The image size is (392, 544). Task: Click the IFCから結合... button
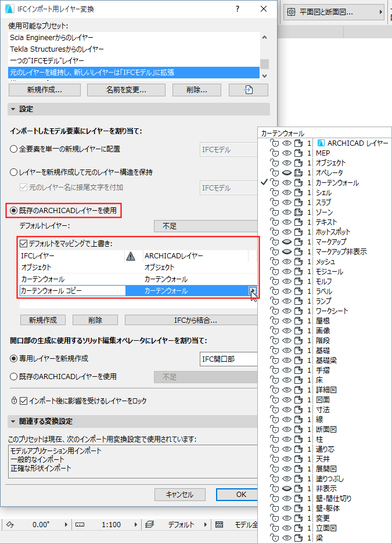[x=191, y=320]
